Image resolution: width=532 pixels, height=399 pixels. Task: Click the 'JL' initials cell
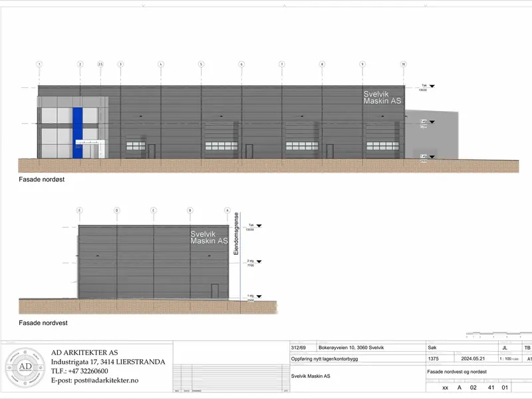505,348
